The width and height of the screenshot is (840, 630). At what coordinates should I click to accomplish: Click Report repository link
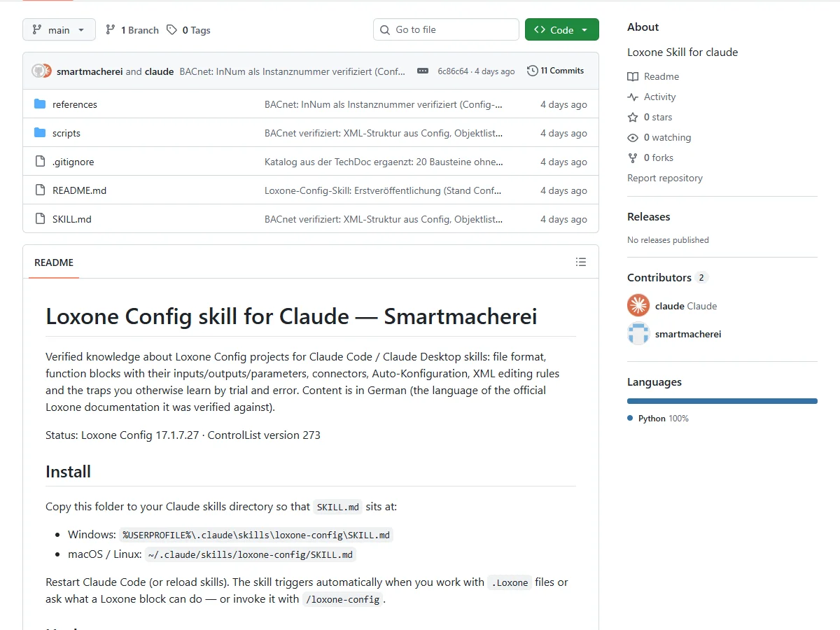(665, 178)
